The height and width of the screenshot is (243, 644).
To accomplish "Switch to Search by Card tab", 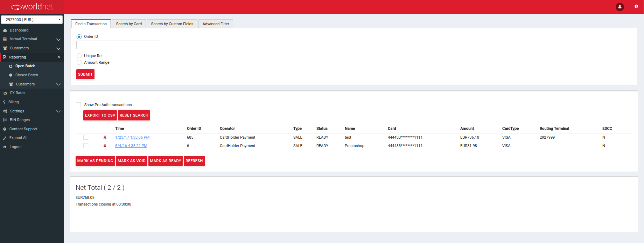I will coord(129,24).
